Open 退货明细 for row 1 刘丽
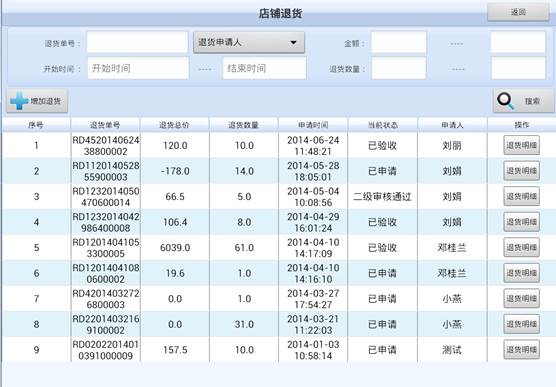556x387 pixels. pyautogui.click(x=522, y=145)
